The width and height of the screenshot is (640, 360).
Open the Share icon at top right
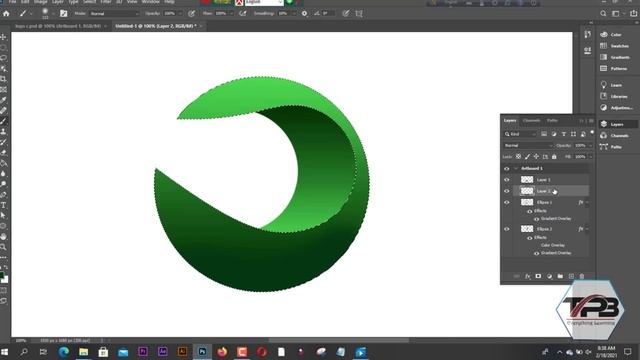point(633,13)
